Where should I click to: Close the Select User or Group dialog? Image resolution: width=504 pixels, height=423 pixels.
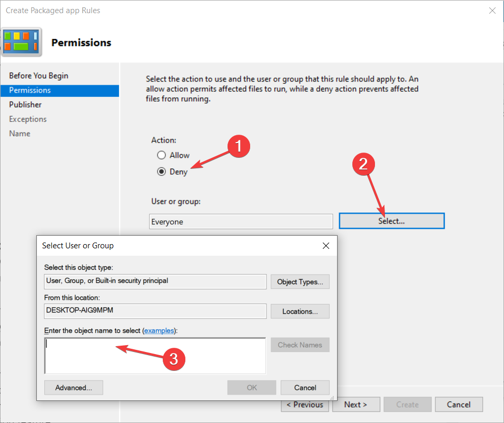(x=325, y=246)
